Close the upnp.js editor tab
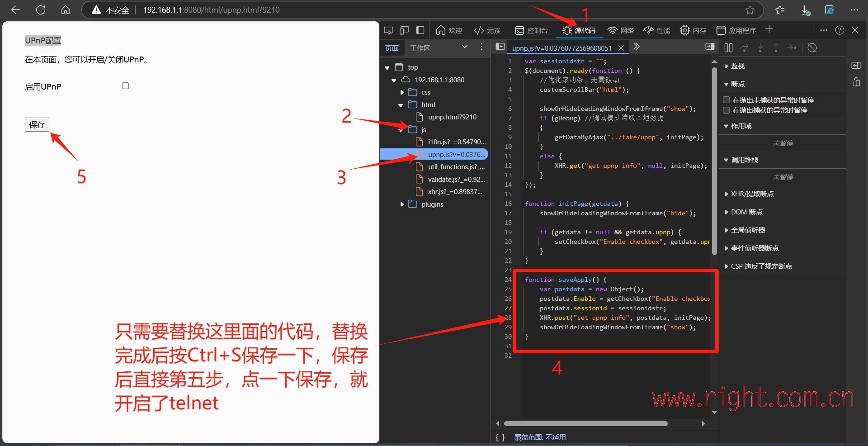This screenshot has width=868, height=446. point(621,48)
